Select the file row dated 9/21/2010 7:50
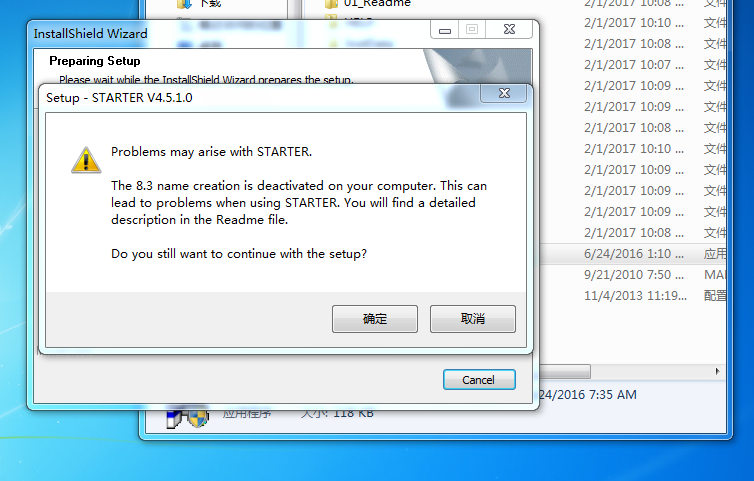754x481 pixels. point(632,275)
